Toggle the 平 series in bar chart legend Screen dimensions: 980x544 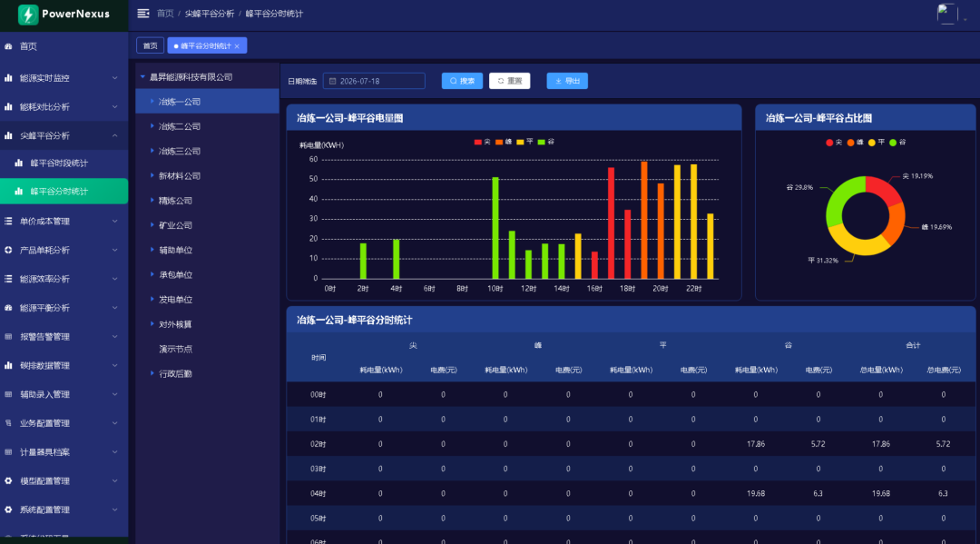click(x=525, y=142)
